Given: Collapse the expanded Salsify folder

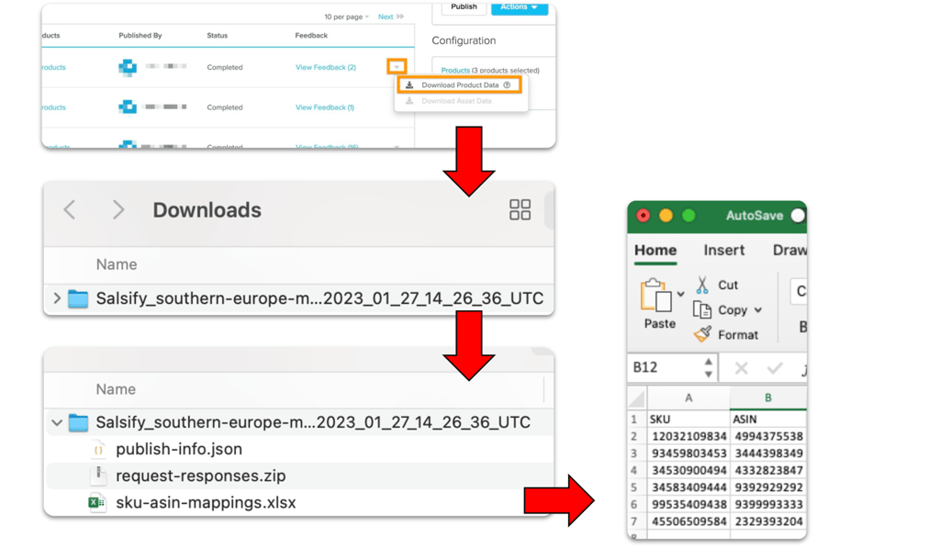Looking at the screenshot, I should [57, 422].
